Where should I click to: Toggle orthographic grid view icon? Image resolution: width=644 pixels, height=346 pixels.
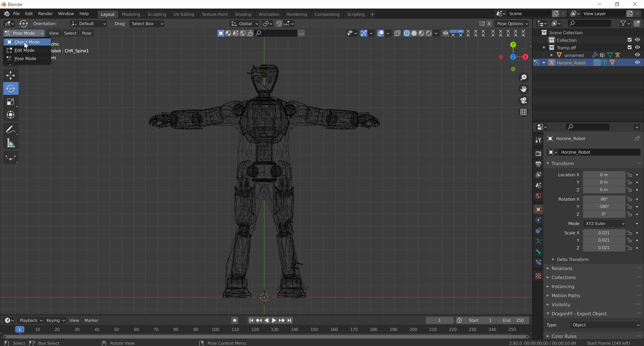point(524,112)
